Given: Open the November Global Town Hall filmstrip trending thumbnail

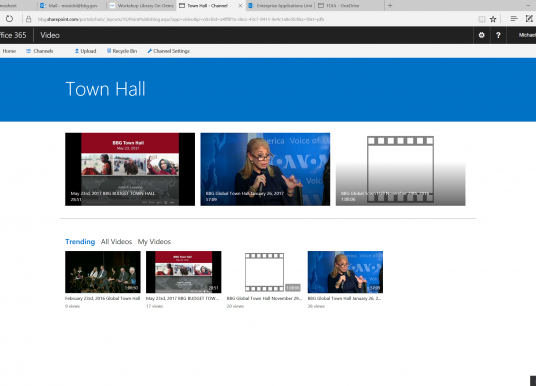Looking at the screenshot, I should (264, 272).
